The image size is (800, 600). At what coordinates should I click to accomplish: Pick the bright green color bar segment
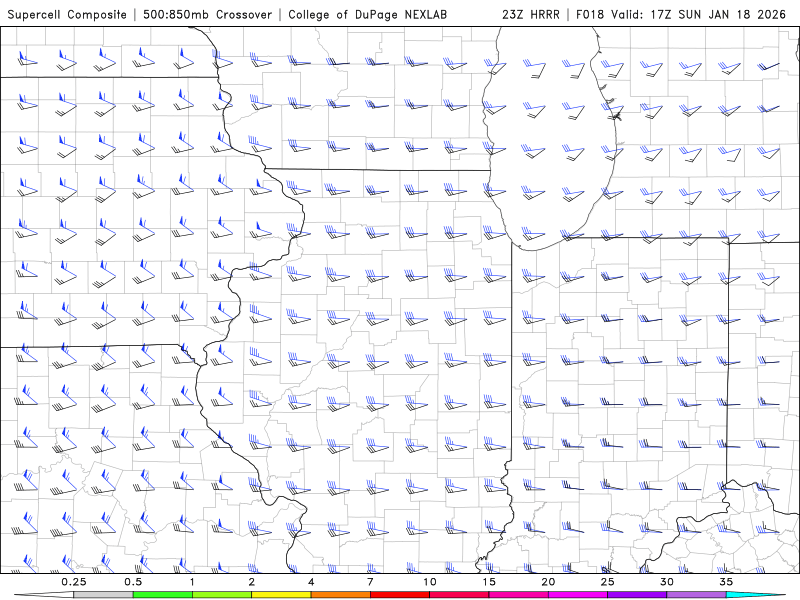coord(163,595)
